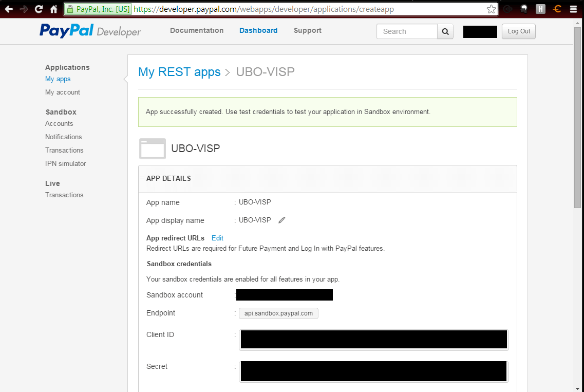Open Sandbox Transactions link
584x392 pixels.
tap(64, 150)
